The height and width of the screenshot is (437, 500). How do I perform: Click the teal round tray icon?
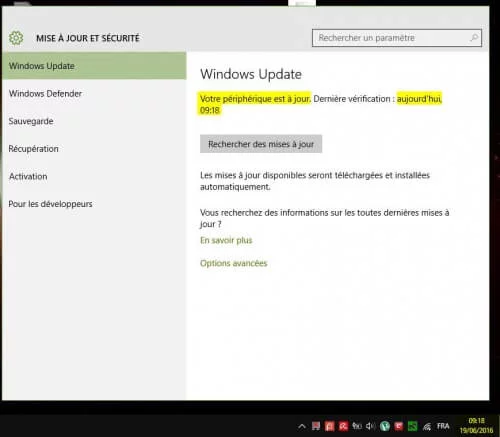385,426
